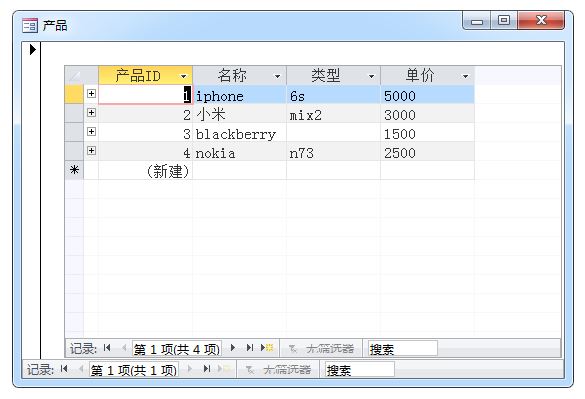Image resolution: width=585 pixels, height=399 pixels.
Task: Go to first record in subform navigator
Action: [107, 348]
